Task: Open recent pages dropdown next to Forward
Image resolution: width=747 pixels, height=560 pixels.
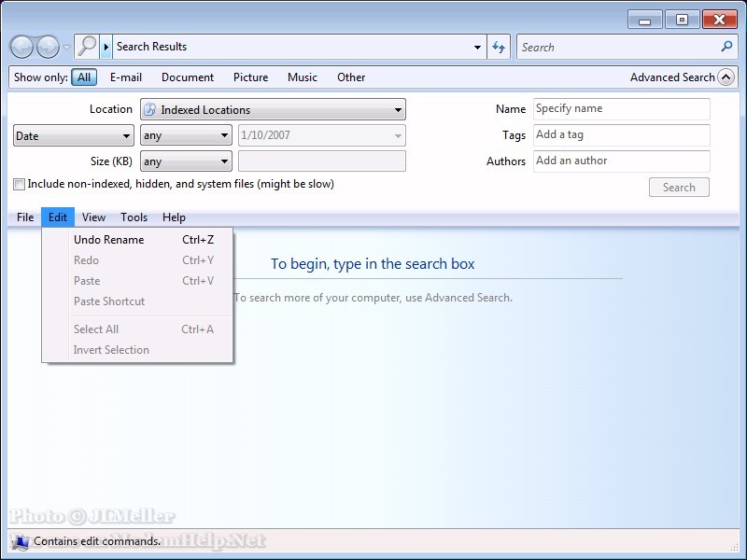Action: [66, 48]
